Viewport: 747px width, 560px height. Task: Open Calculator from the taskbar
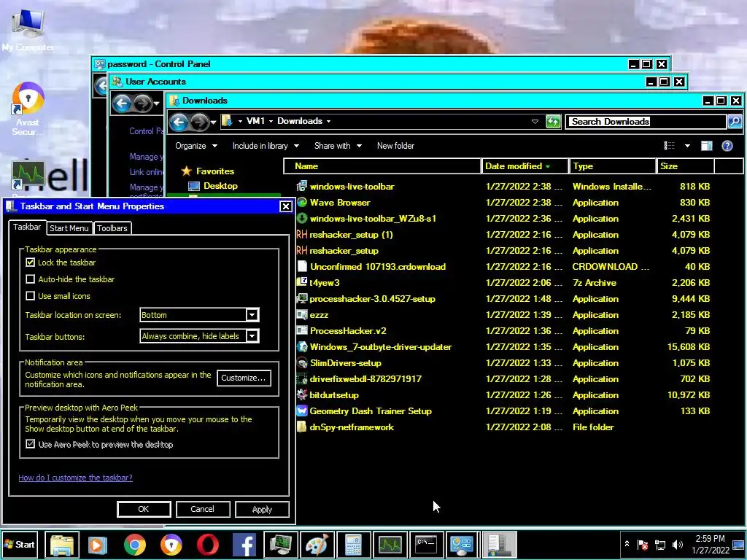point(354,544)
